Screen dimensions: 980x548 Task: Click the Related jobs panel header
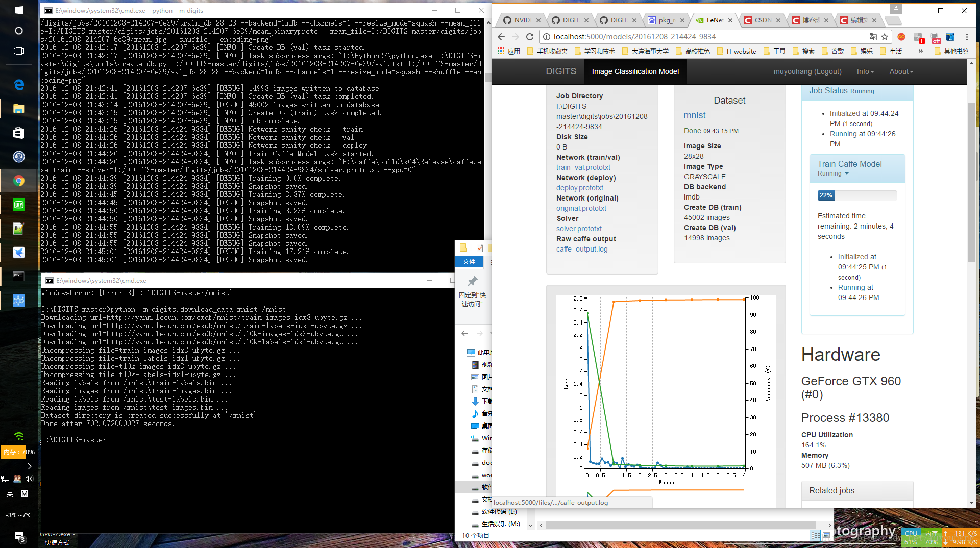(x=857, y=490)
